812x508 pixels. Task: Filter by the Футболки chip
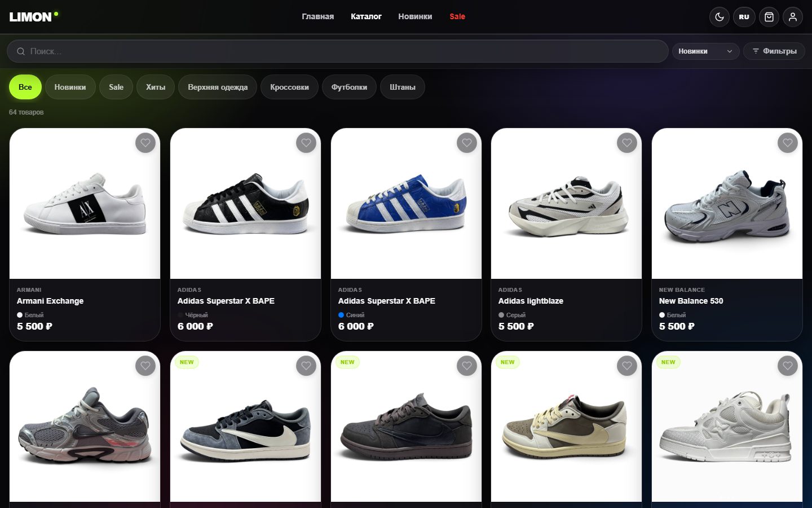click(349, 87)
